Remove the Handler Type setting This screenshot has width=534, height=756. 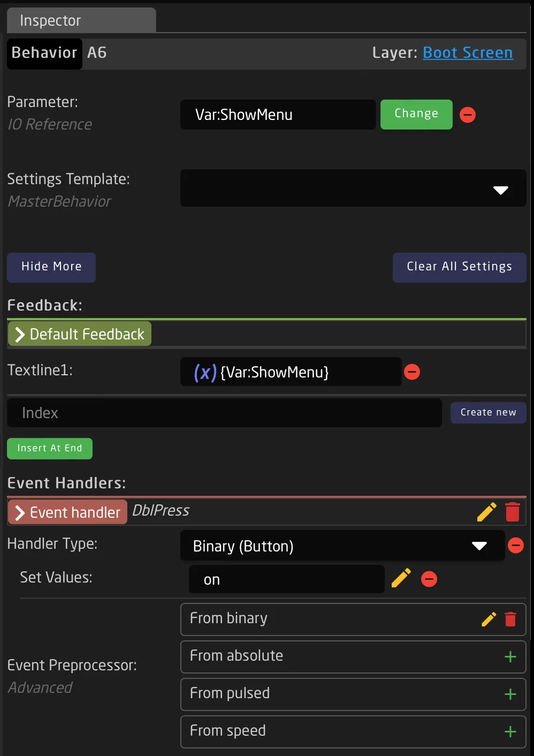(516, 546)
